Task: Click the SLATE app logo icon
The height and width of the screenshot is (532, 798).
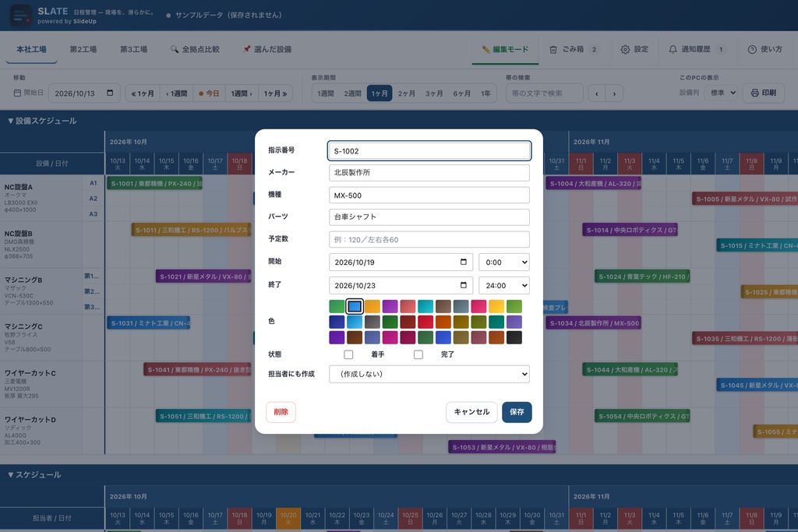Action: point(20,16)
